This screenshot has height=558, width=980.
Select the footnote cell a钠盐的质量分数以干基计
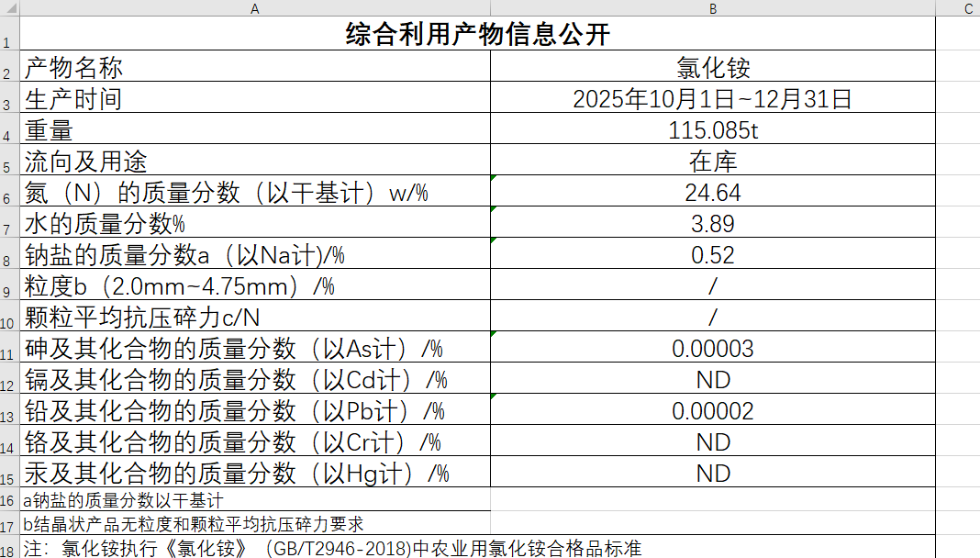pos(255,501)
